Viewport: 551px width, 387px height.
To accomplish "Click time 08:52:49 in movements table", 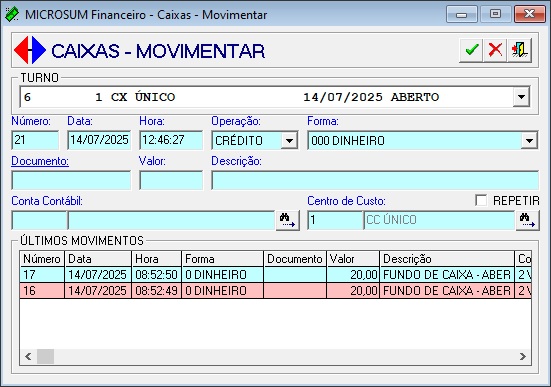I will click(156, 291).
